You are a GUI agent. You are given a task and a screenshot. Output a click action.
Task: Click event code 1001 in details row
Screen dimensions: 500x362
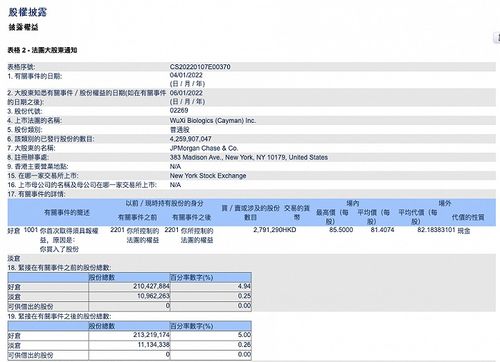coord(31,230)
